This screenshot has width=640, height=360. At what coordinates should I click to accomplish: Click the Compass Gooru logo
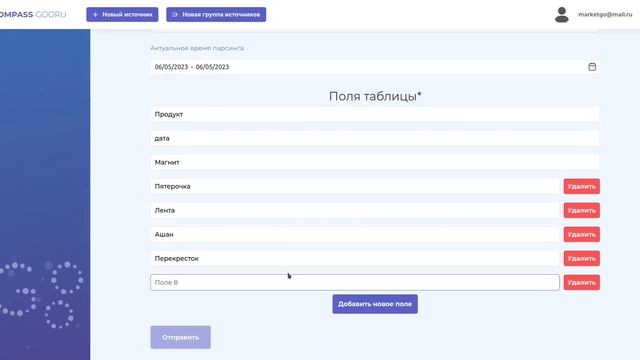click(33, 15)
